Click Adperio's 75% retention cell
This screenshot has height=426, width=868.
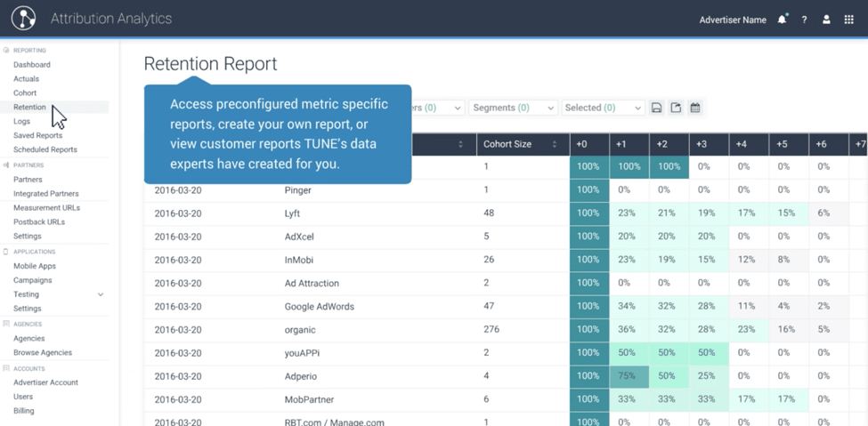pyautogui.click(x=629, y=376)
